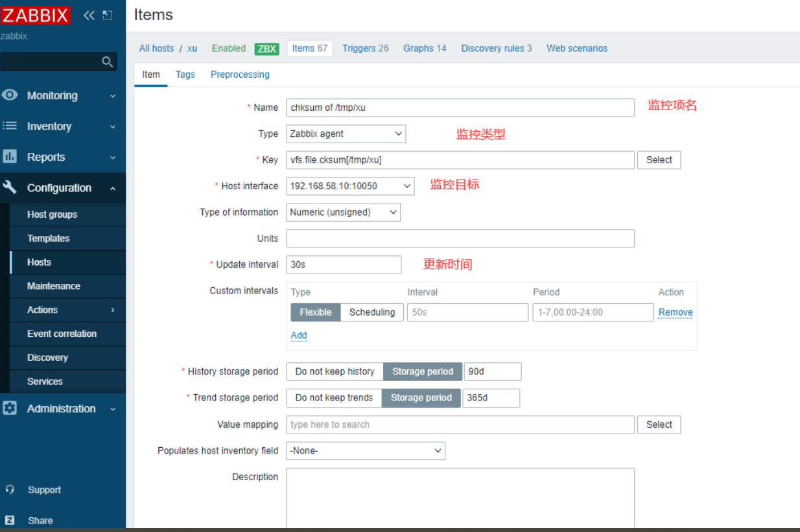
Task: Go to All hosts breadcrumb
Action: (x=156, y=49)
